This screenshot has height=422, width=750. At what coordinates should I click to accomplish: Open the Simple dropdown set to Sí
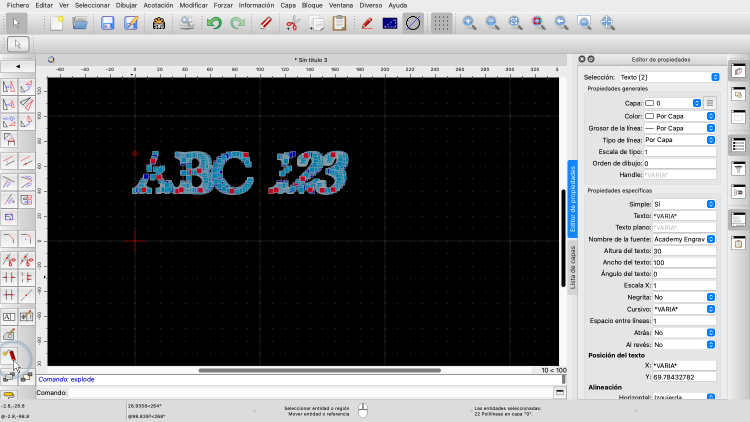click(x=684, y=204)
